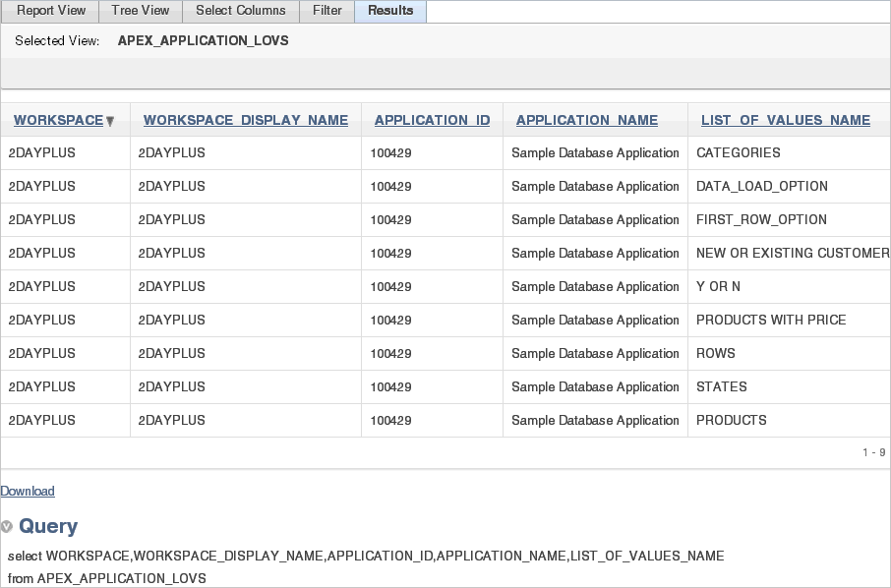Select the NEW OR EXISTING CUSTOMER cell
Screen dimensions: 891x588
click(789, 253)
